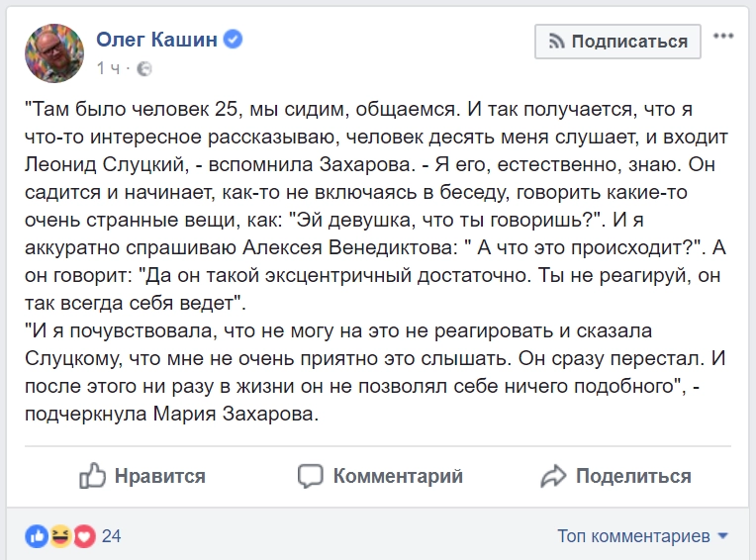The height and width of the screenshot is (560, 756).
Task: Click the Комментарий label to comment
Action: point(398,476)
